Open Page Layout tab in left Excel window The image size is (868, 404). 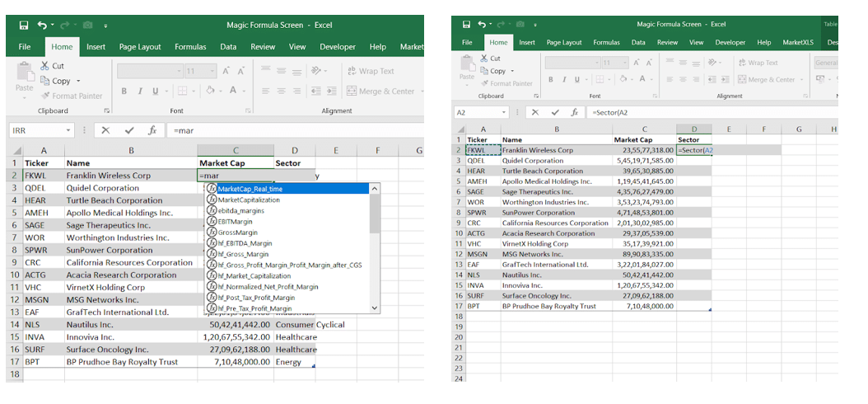[140, 47]
